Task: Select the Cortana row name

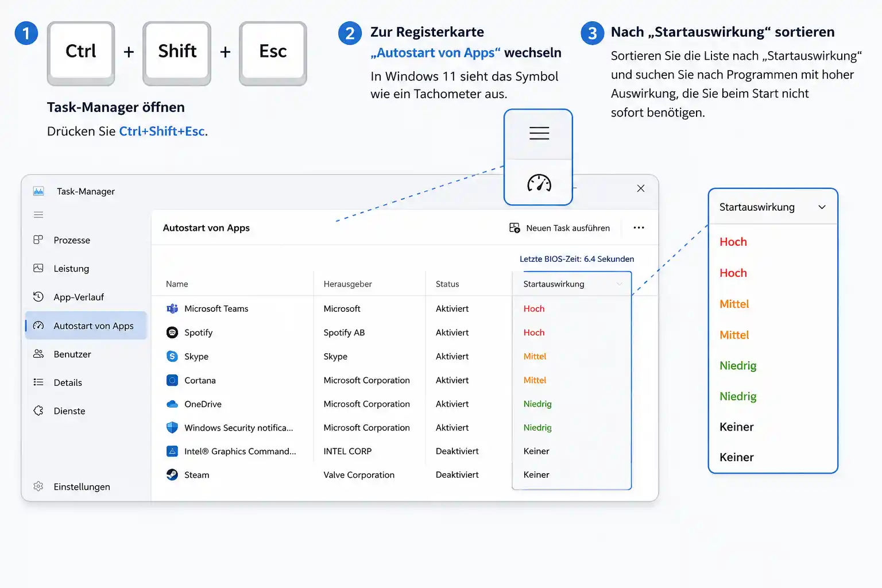Action: (200, 380)
